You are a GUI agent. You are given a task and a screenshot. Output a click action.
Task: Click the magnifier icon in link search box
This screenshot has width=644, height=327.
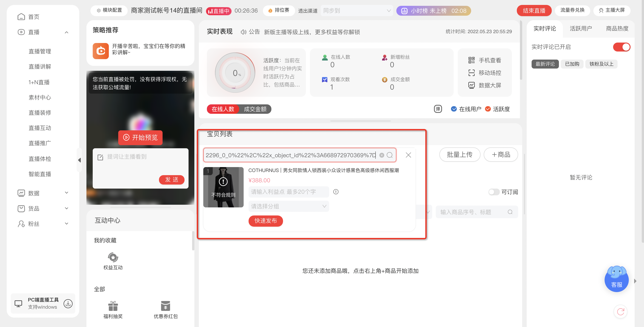pos(389,155)
